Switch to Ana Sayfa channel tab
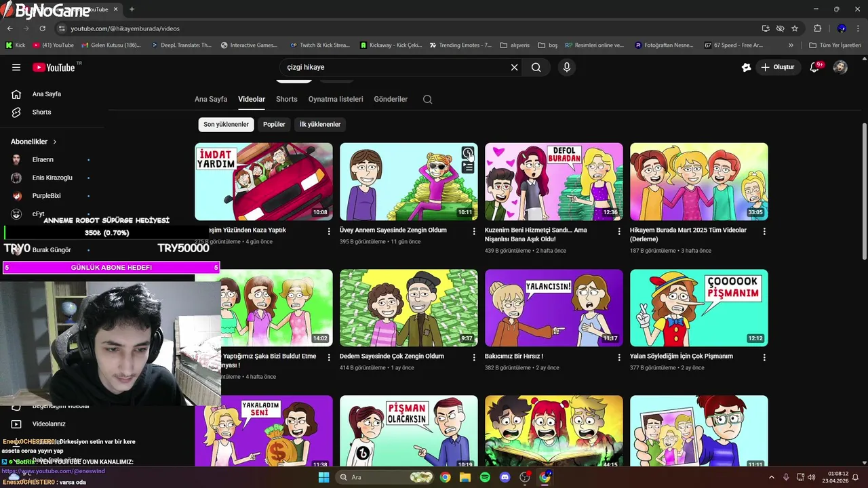This screenshot has width=868, height=488. tap(211, 99)
